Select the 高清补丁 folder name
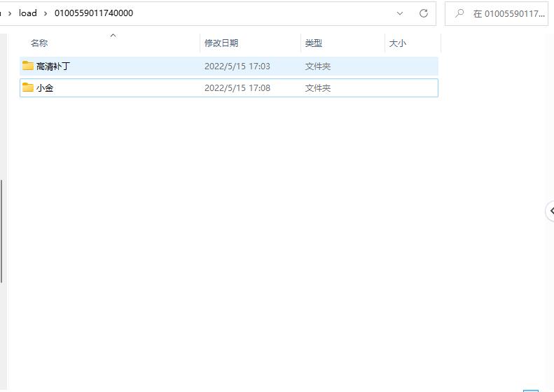 53,66
